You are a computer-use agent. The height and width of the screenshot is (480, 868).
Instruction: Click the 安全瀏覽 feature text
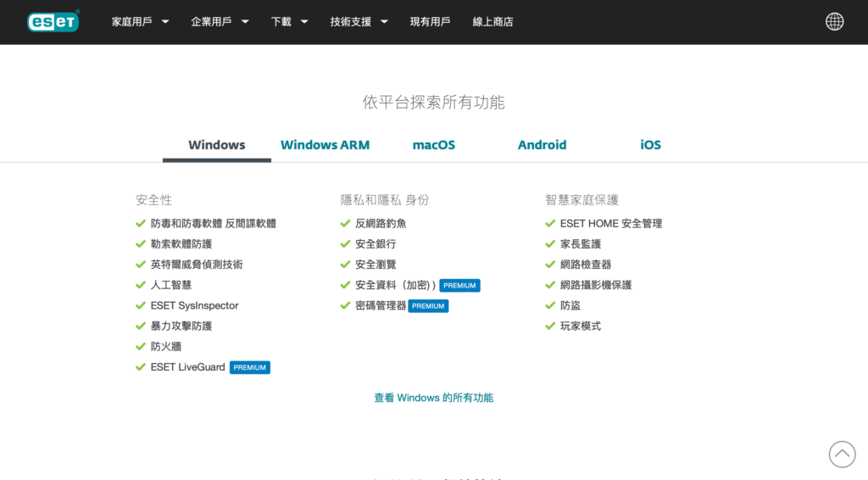point(376,265)
